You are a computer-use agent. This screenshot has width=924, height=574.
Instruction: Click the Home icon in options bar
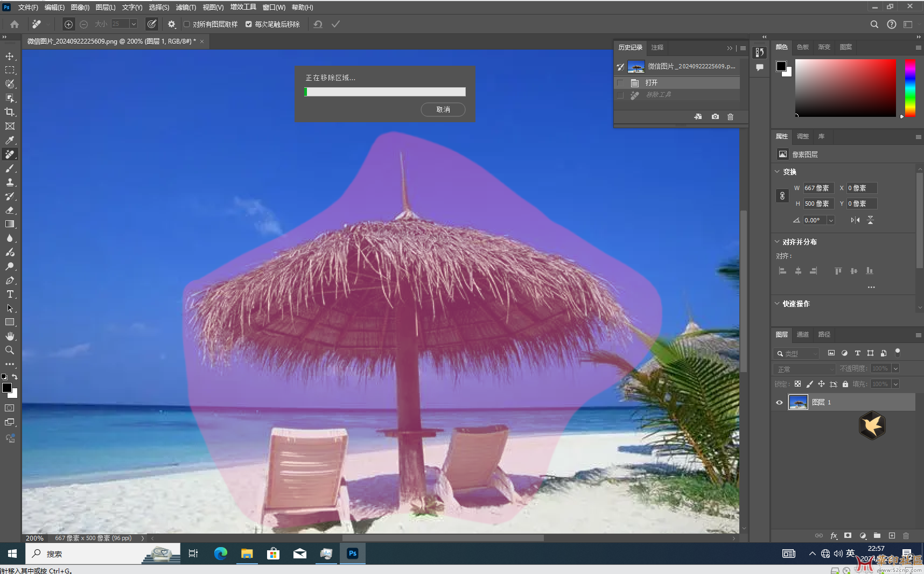[x=15, y=24]
